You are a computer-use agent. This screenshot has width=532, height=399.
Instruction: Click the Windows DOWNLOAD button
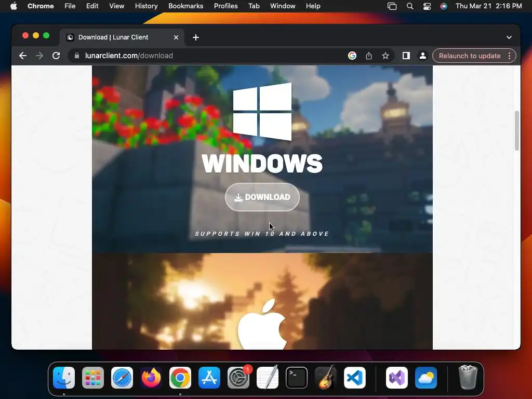262,197
